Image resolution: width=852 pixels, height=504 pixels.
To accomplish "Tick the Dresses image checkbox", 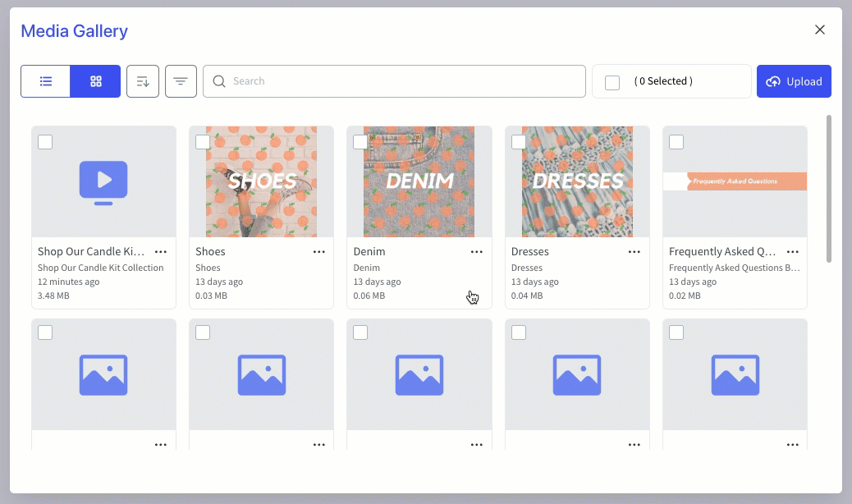I will pyautogui.click(x=519, y=142).
